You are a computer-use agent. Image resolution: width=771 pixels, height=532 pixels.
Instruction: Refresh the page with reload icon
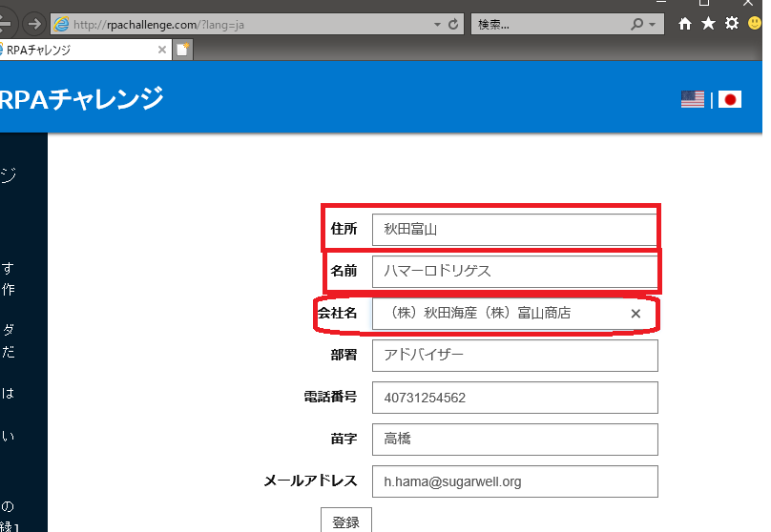click(453, 24)
